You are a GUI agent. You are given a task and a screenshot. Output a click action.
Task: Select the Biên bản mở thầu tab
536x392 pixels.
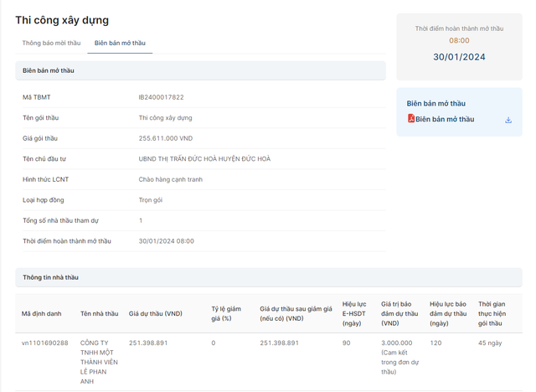pos(120,43)
